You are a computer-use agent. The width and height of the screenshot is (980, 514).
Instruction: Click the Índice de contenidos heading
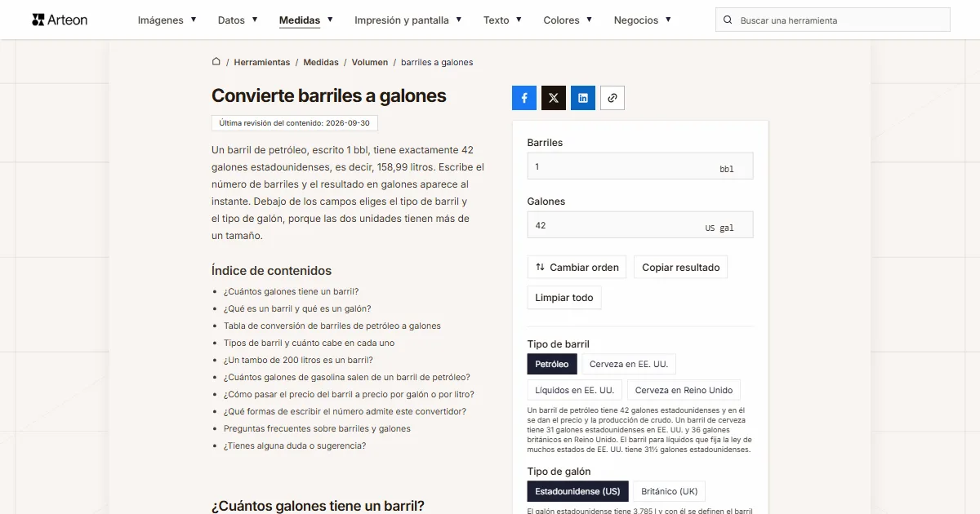272,271
